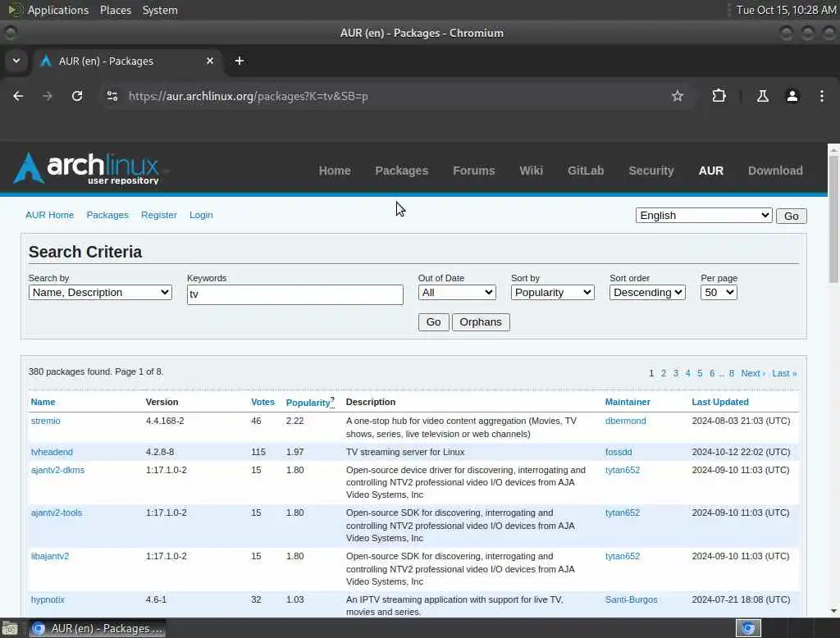
Task: Open the Out of Date dropdown
Action: coord(457,293)
